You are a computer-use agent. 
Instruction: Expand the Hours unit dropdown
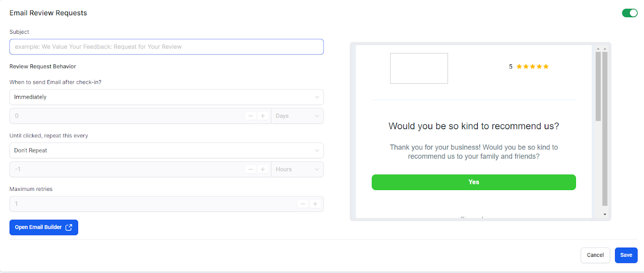(x=297, y=170)
